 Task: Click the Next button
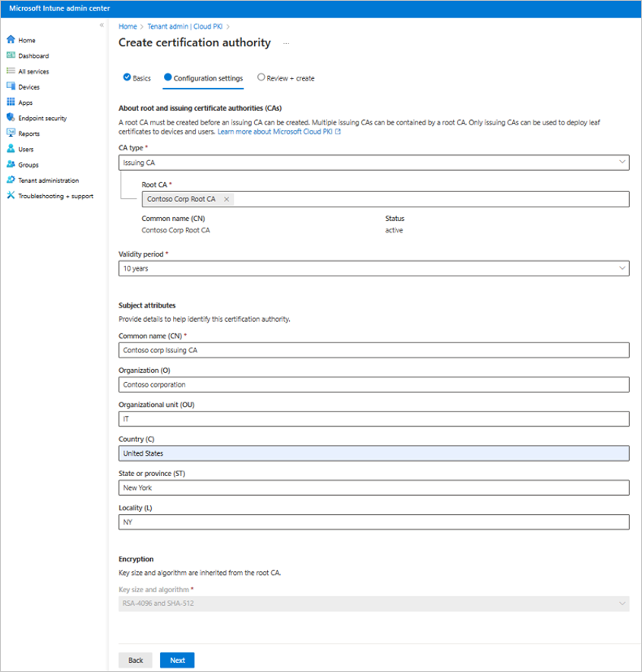pyautogui.click(x=177, y=660)
